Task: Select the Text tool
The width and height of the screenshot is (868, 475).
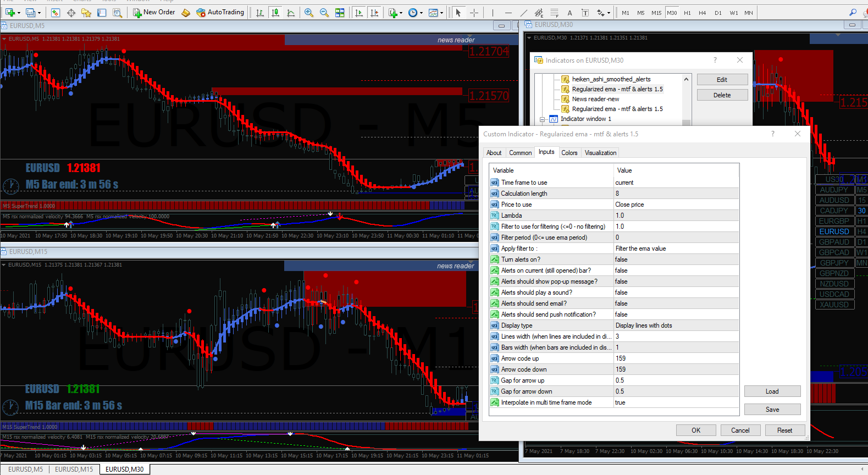Action: [x=570, y=13]
